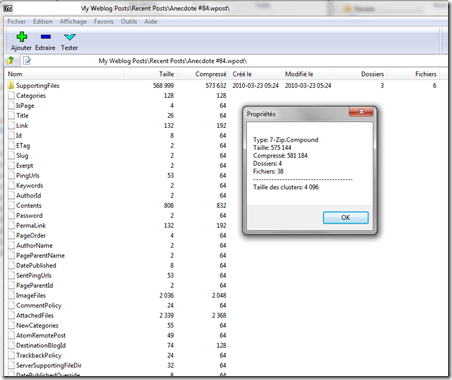452x380 pixels.
Task: Sort by the Nom column header
Action: pos(65,74)
